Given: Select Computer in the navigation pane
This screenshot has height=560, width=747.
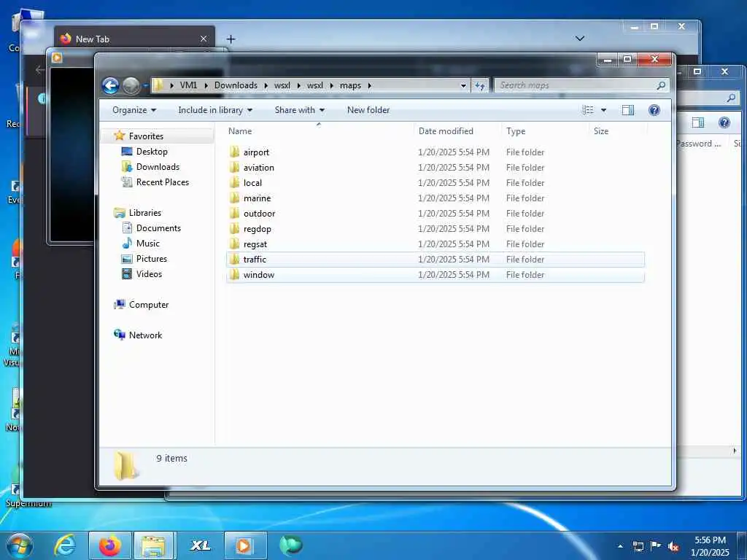Looking at the screenshot, I should coord(148,305).
